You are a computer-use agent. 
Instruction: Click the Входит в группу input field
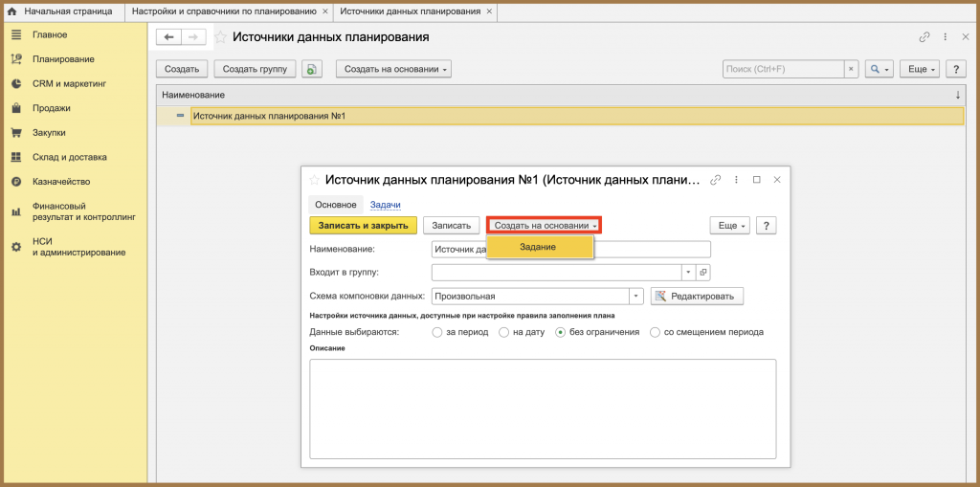pyautogui.click(x=557, y=273)
